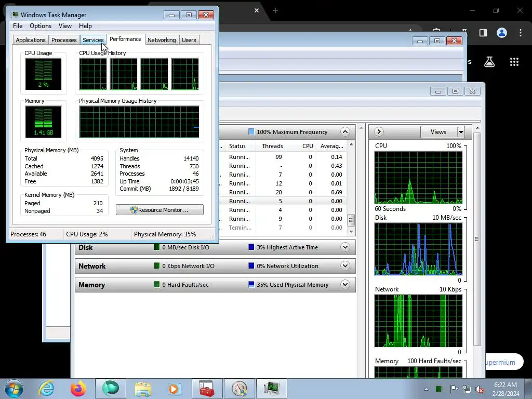Screen dimensions: 532x399
Task: Collapse the CPU section in Resource Monitor
Action: (x=345, y=131)
